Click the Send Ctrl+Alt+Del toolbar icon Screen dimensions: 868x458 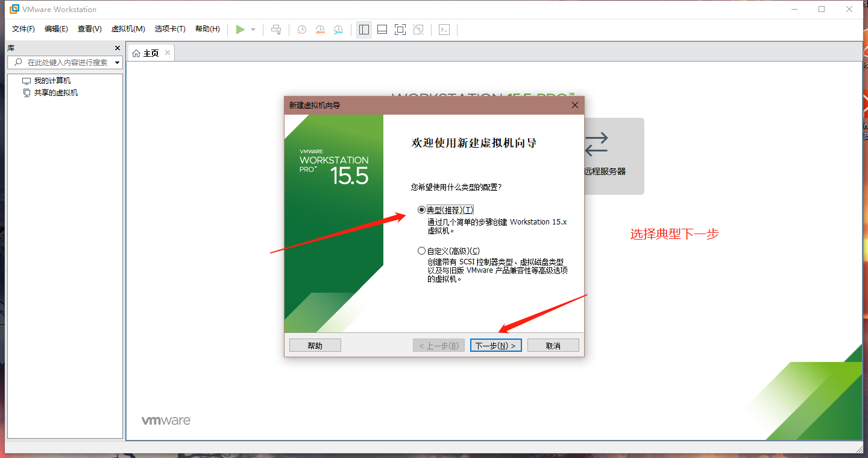click(x=276, y=30)
